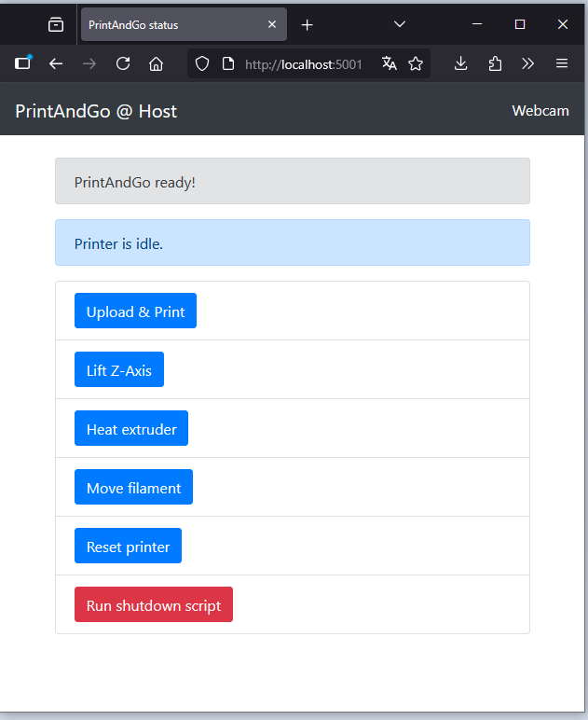Show site information page icon

[228, 63]
